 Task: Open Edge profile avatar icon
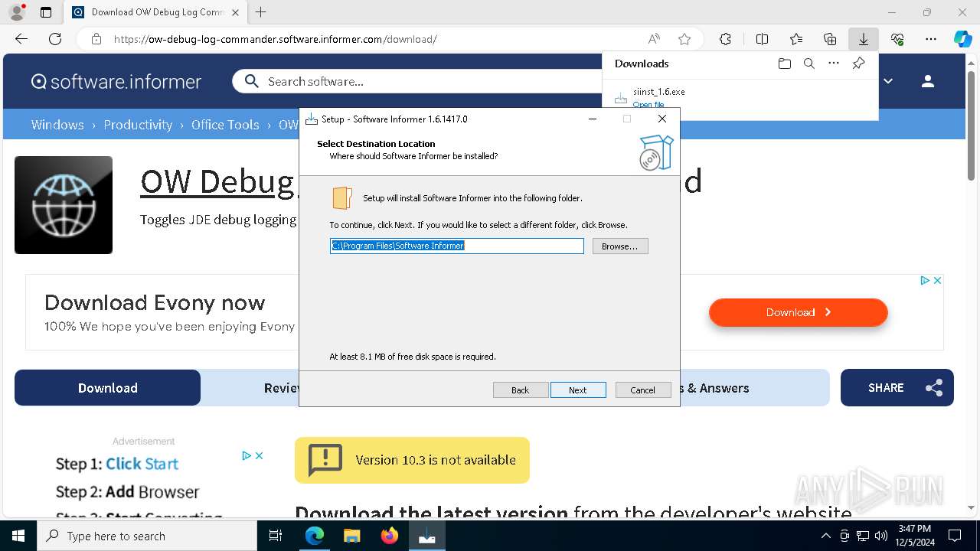pos(16,12)
